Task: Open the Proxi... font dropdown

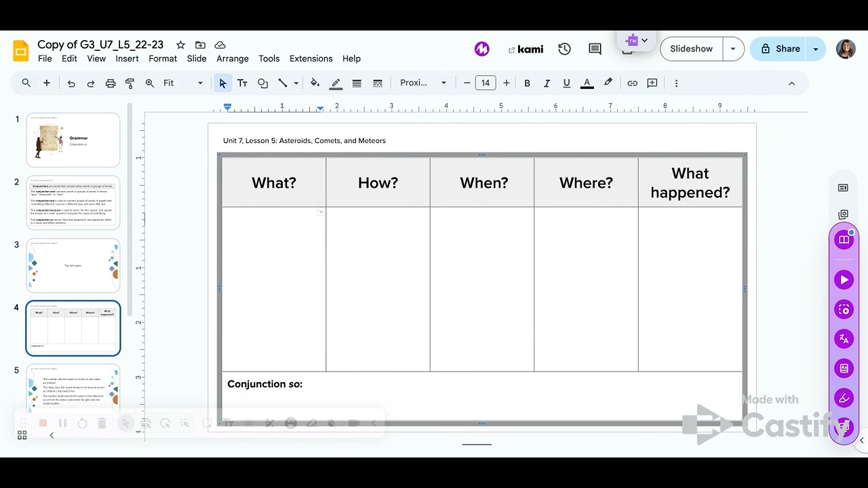Action: pos(424,83)
